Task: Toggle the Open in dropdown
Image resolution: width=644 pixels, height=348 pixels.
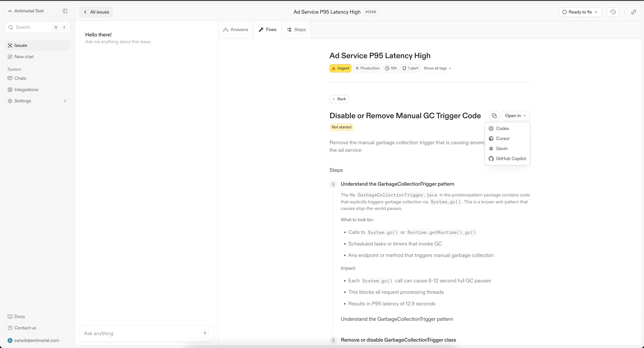Action: pos(516,116)
